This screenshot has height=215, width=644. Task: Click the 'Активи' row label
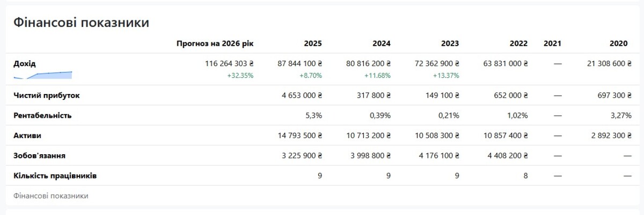(x=27, y=135)
